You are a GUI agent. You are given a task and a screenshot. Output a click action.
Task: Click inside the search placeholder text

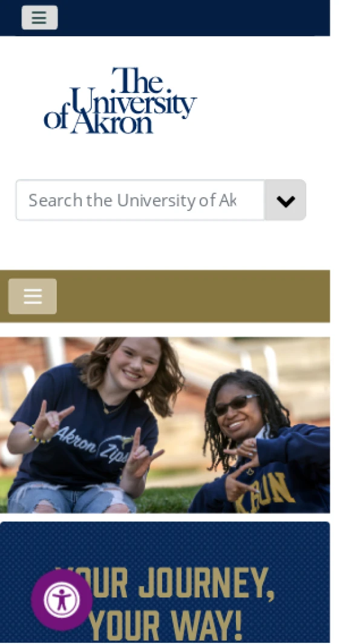[132, 200]
